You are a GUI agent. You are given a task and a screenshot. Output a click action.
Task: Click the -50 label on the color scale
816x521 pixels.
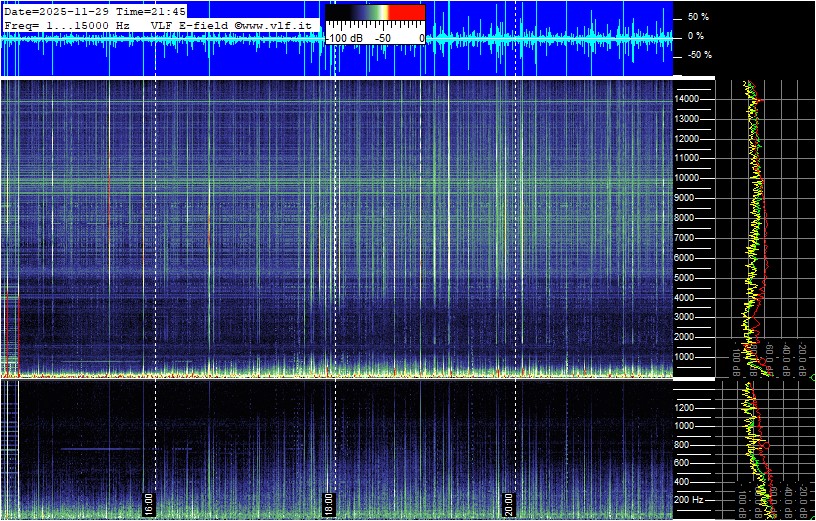point(382,37)
